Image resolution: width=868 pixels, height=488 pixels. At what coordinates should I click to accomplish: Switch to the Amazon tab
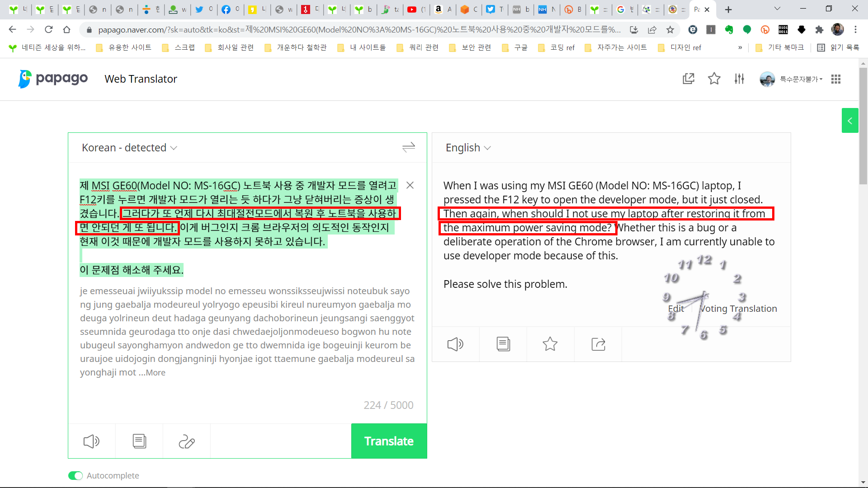coord(443,9)
